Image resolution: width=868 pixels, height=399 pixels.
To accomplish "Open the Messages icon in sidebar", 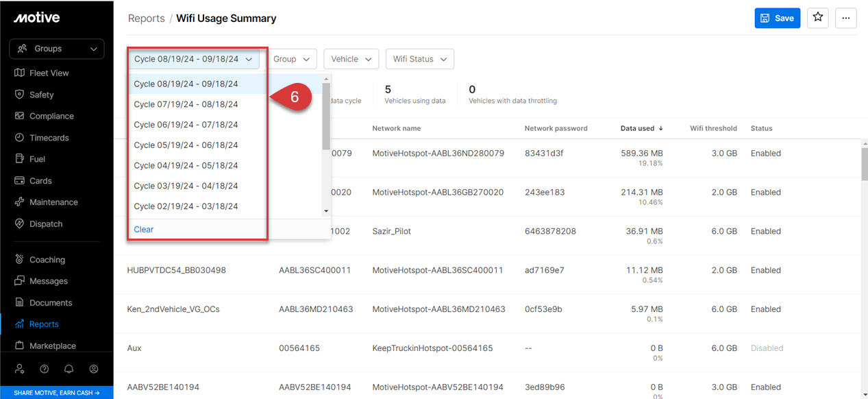I will [19, 281].
